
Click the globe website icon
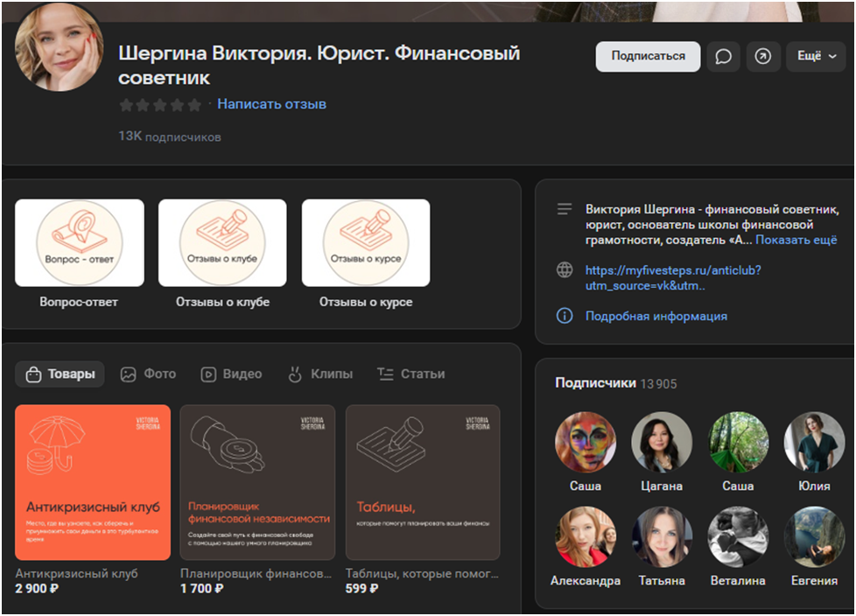coord(565,270)
